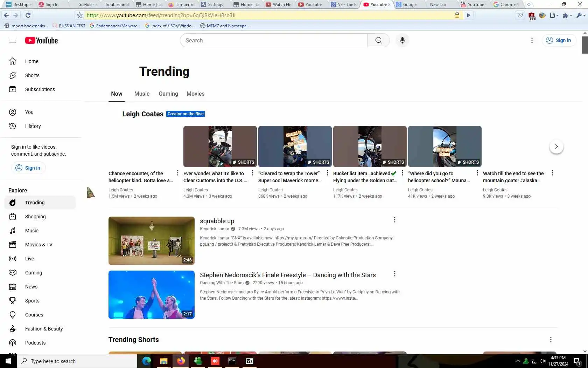Open menu for 'Where did you go' short
Image resolution: width=588 pixels, height=368 pixels.
click(x=477, y=173)
